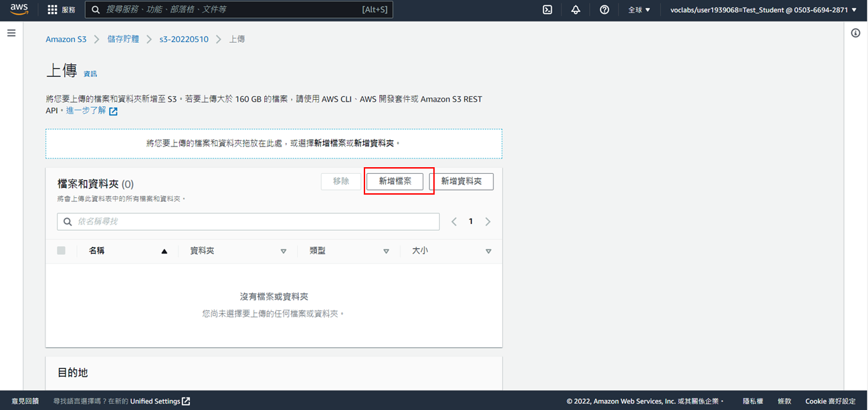
Task: Click the search magnifier icon in top bar
Action: [x=96, y=10]
